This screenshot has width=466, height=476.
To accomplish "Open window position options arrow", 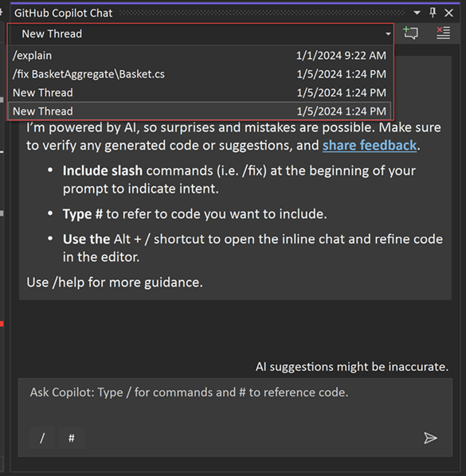I will 417,13.
